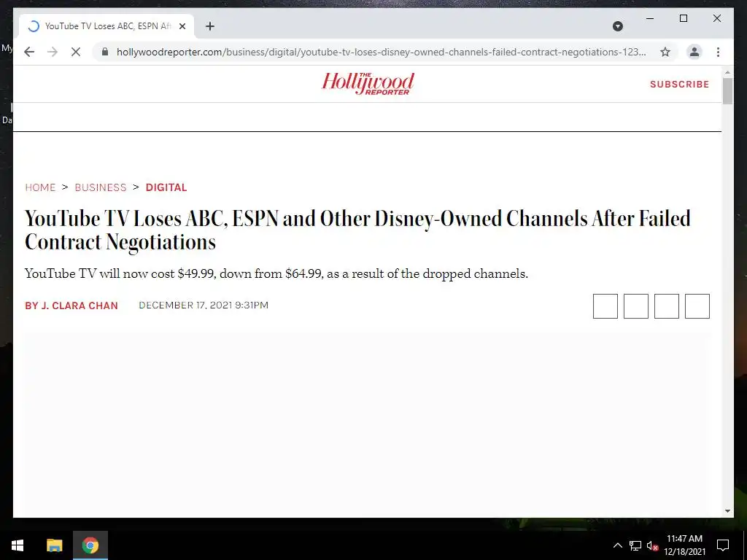The width and height of the screenshot is (747, 560).
Task: Open the Action Center notifications icon
Action: pos(723,545)
